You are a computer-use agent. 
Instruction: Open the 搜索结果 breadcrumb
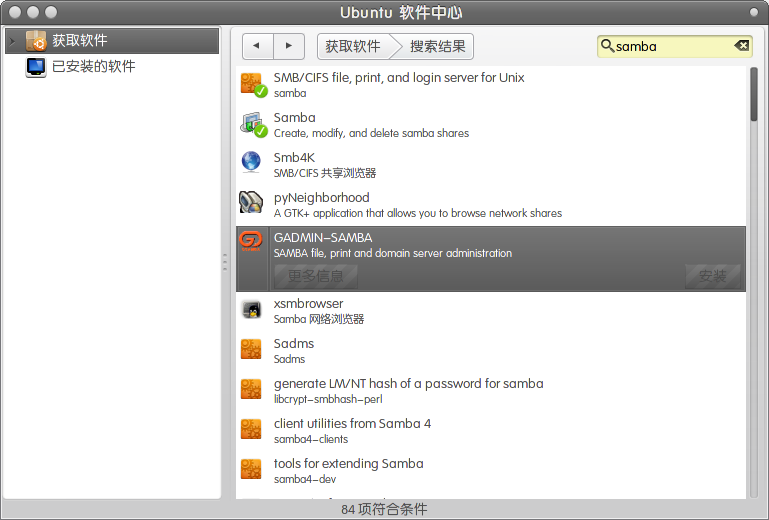coord(437,47)
